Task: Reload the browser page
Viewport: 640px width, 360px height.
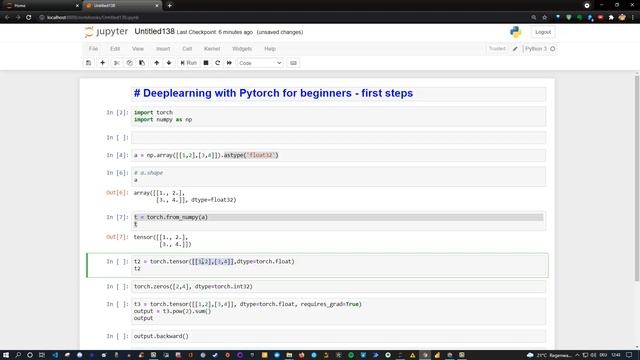Action: (x=29, y=18)
